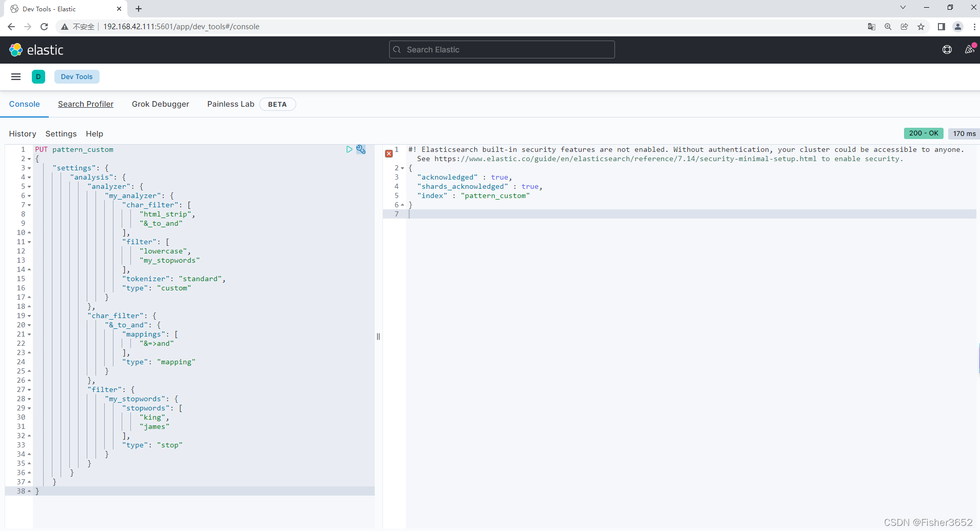This screenshot has width=980, height=531.
Task: Open the wrench actions menu for the request
Action: coord(361,149)
